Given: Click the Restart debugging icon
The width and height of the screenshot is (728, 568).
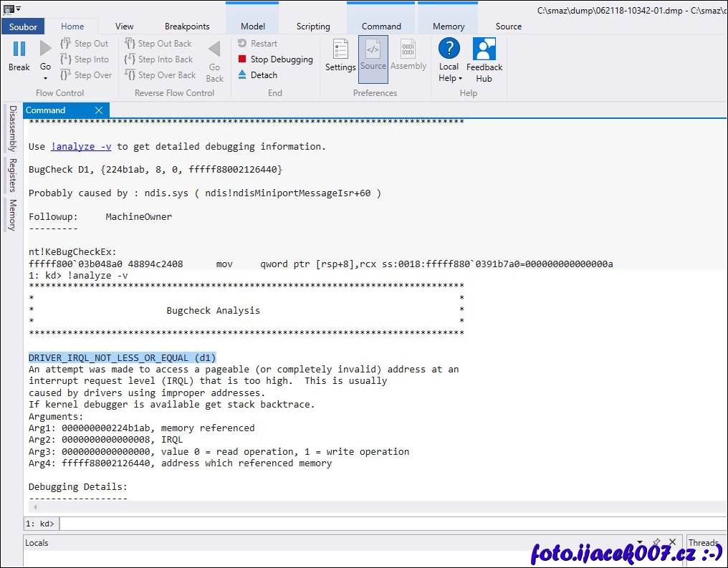Looking at the screenshot, I should [242, 44].
